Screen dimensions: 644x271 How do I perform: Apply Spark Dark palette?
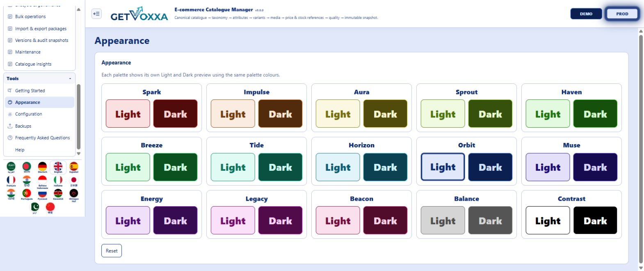pos(176,114)
